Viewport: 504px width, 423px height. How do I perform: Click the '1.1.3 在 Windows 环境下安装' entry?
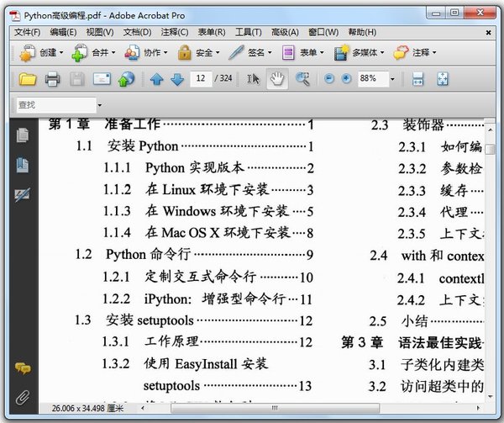208,211
